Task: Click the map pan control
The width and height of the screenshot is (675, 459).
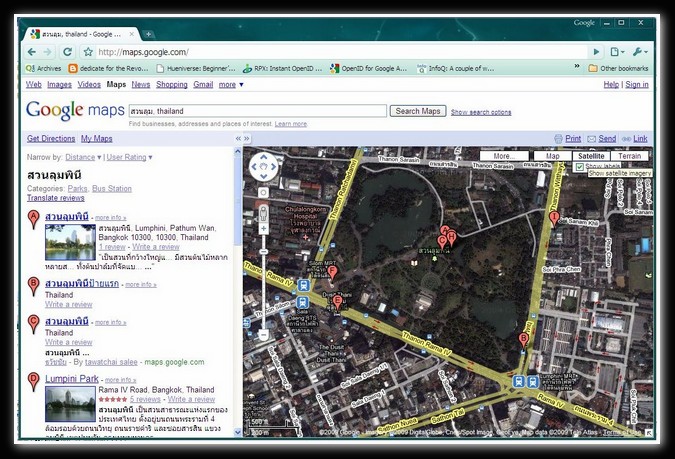Action: coord(263,167)
